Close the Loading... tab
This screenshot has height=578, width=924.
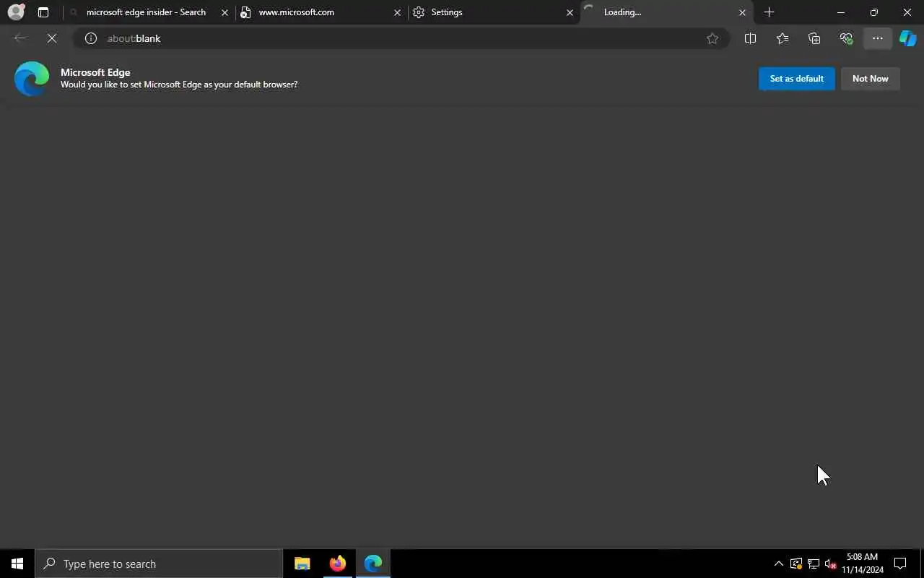coord(742,12)
